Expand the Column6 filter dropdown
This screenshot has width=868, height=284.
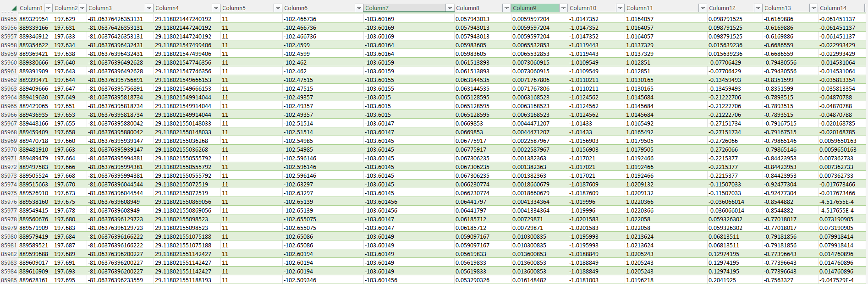[359, 8]
